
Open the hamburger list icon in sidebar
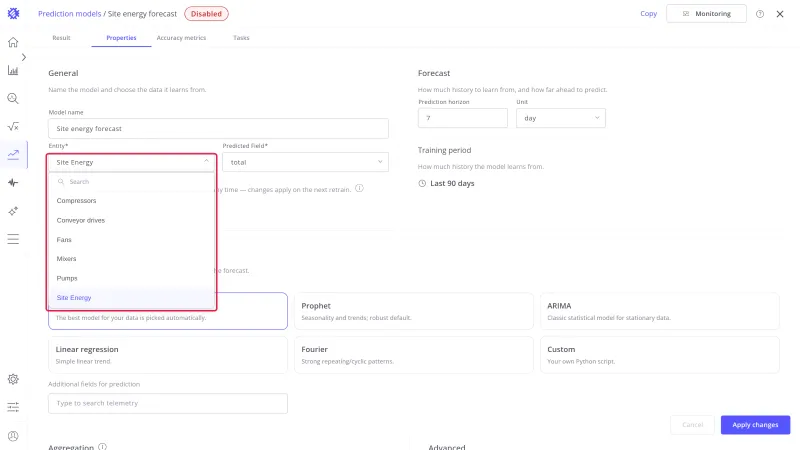click(x=13, y=239)
